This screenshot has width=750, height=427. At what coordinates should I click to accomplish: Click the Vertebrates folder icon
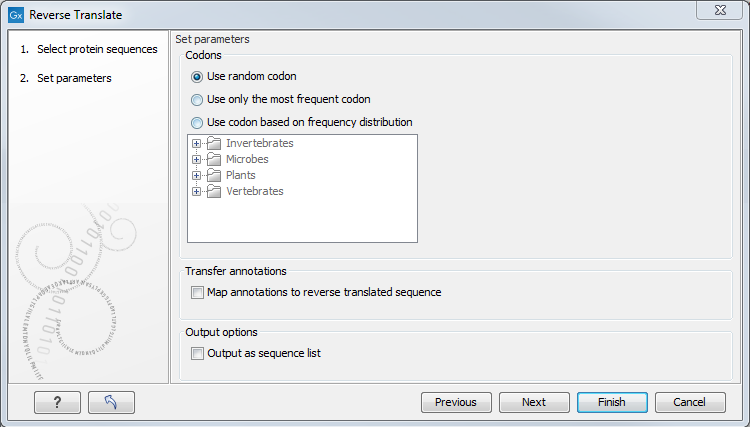[214, 191]
